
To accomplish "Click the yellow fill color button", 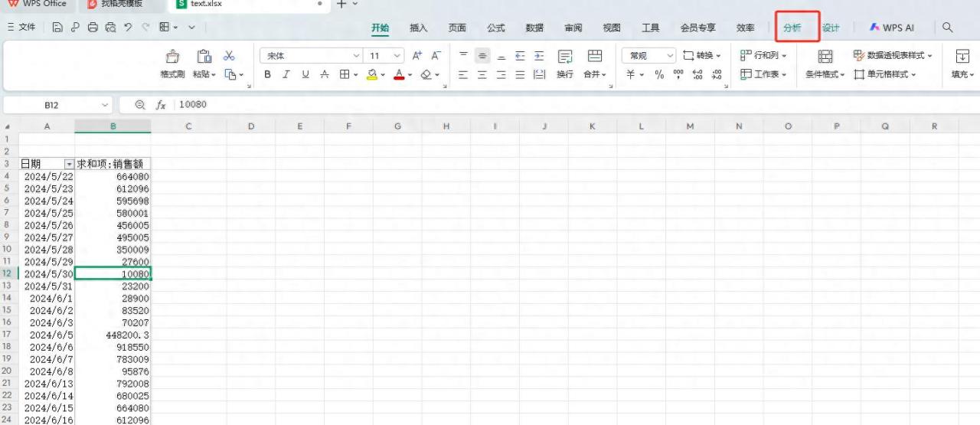I will point(372,75).
